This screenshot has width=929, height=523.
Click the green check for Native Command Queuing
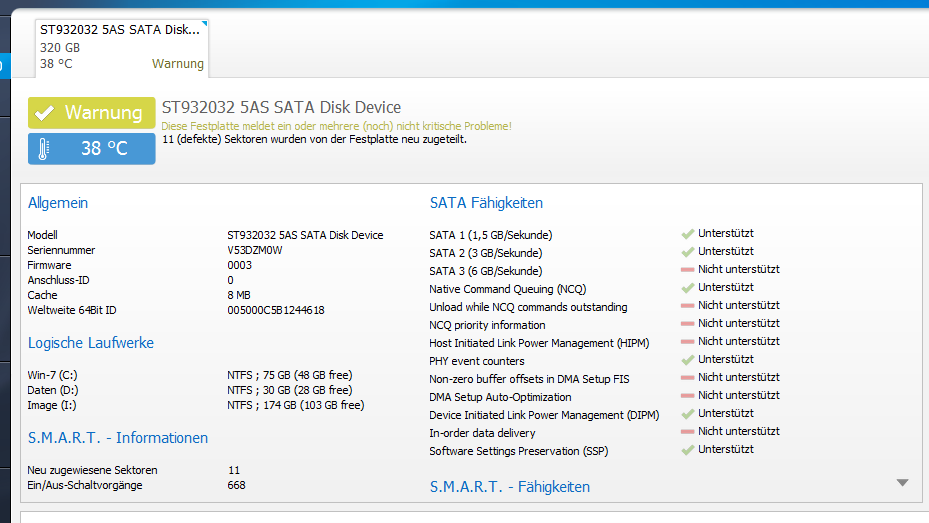click(x=687, y=288)
